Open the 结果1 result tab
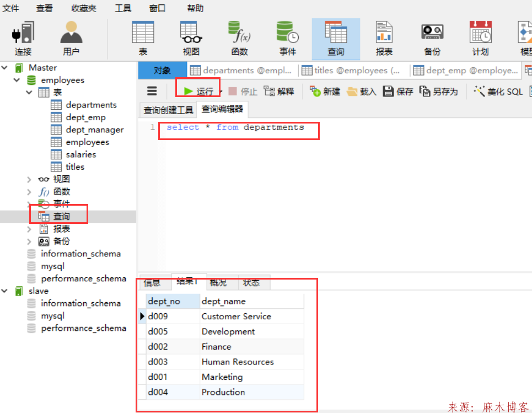This screenshot has width=532, height=413. (187, 281)
